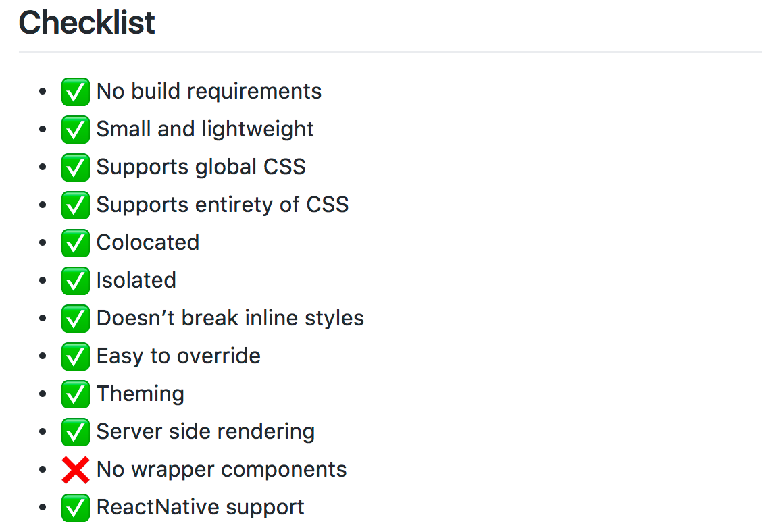The height and width of the screenshot is (532, 762).
Task: Click the Server side rendering list item text
Action: (205, 432)
